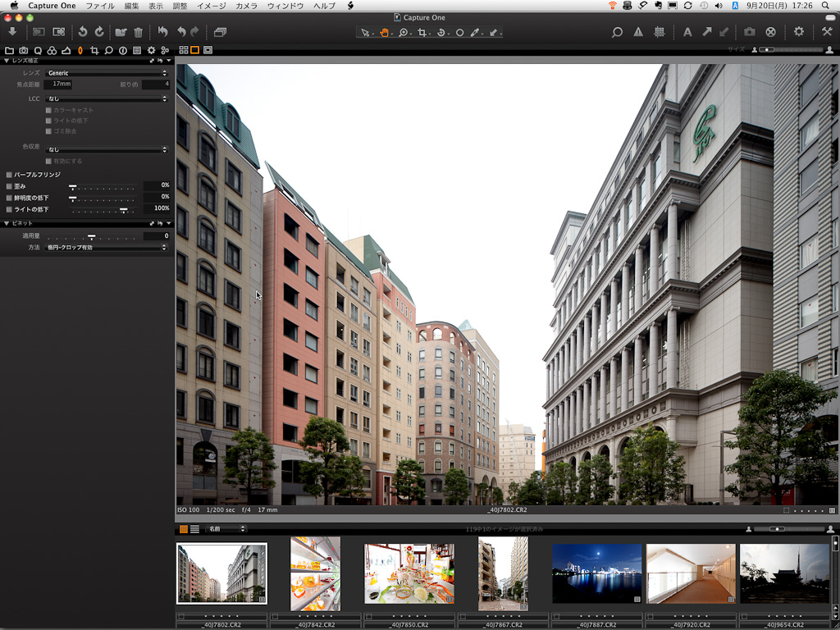
Task: Click the exposure warning triangle icon
Action: tap(638, 32)
